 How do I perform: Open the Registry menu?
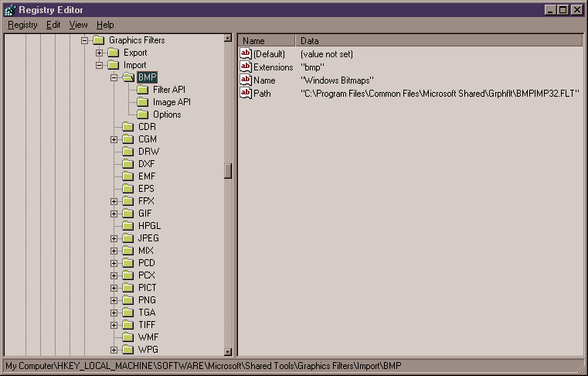[22, 25]
